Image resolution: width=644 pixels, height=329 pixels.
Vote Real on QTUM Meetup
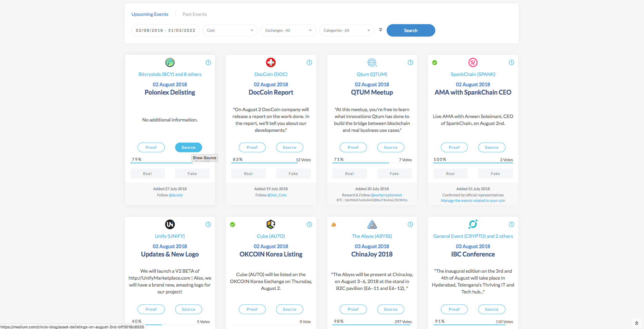coord(350,174)
